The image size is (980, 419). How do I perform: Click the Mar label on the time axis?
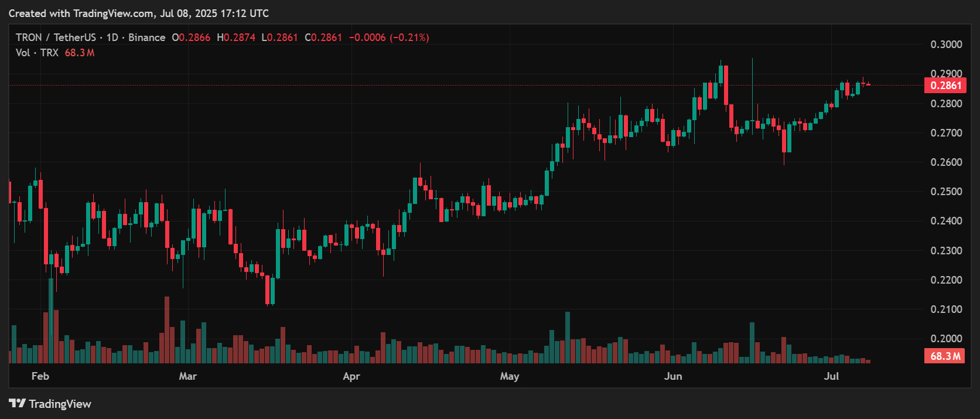click(187, 376)
